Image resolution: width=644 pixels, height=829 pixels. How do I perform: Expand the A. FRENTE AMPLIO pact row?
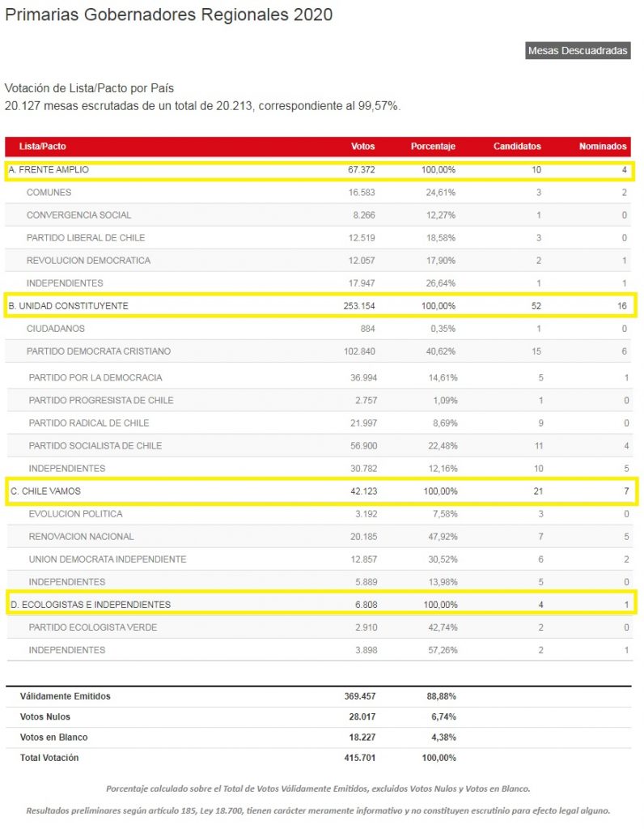point(49,170)
